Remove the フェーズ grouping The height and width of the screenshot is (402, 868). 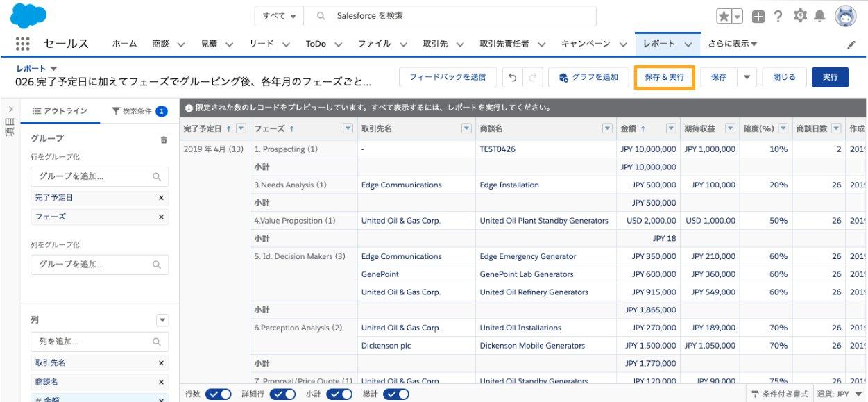click(x=161, y=217)
